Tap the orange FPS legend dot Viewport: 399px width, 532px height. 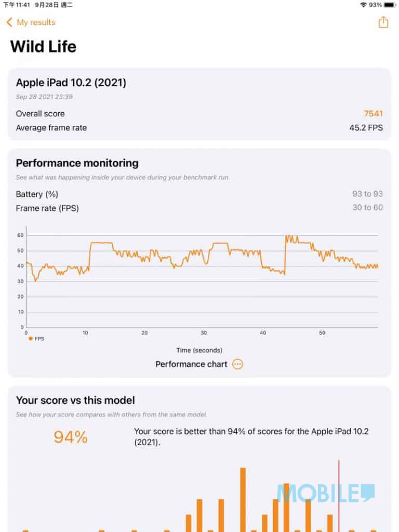click(x=31, y=339)
